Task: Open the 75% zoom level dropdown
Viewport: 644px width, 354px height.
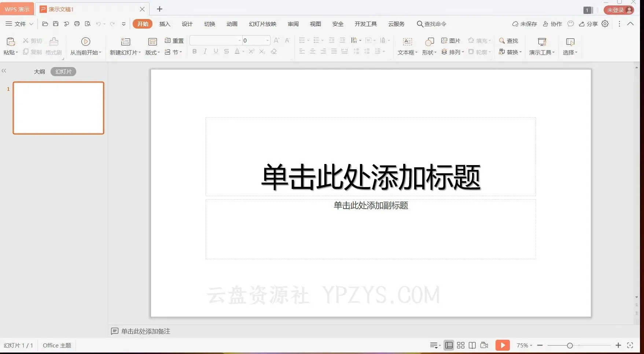Action: pos(524,345)
